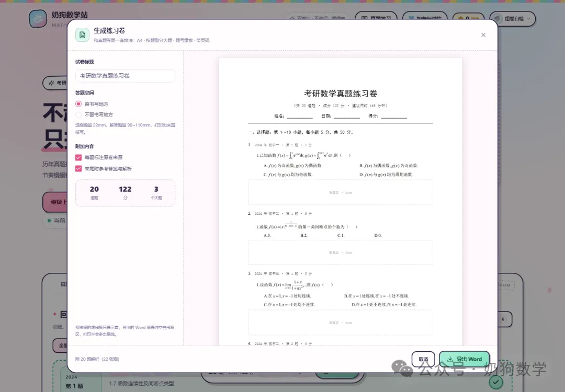Click the 20 道题 count
Screen dimensions: 565x392
[x=94, y=192]
